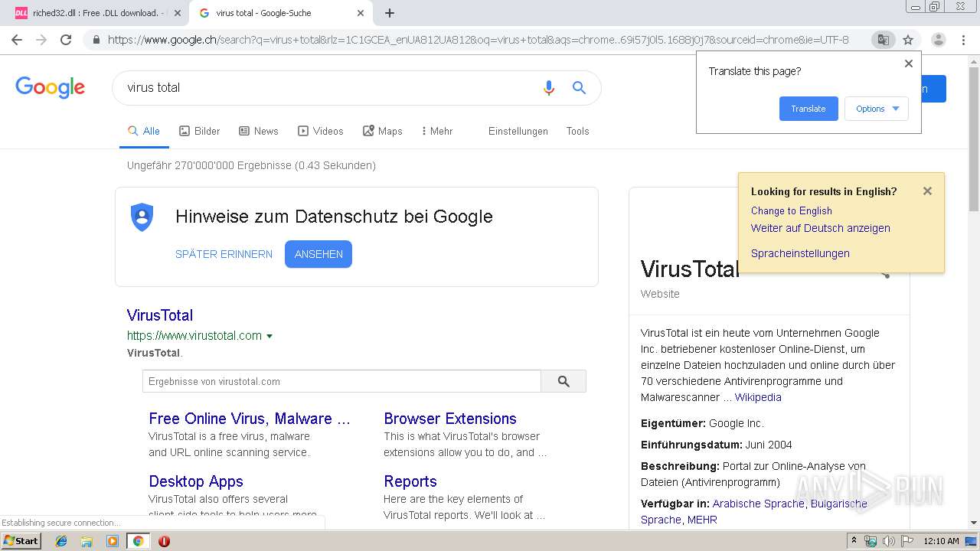Open Chrome three-dot menu

[x=963, y=40]
